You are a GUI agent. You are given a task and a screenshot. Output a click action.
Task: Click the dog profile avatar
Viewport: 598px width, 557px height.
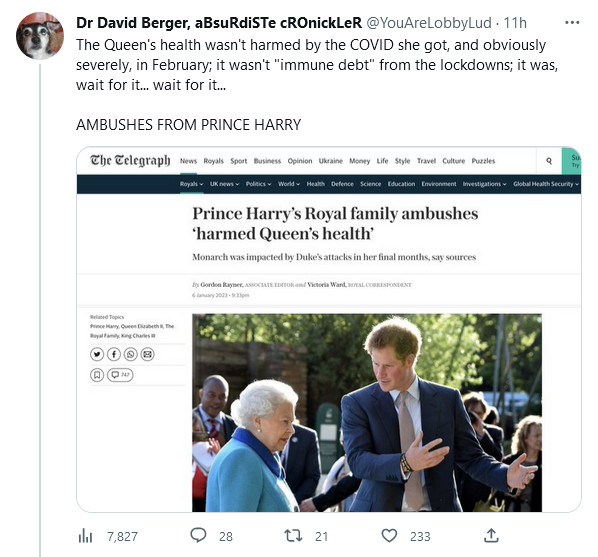coord(40,36)
